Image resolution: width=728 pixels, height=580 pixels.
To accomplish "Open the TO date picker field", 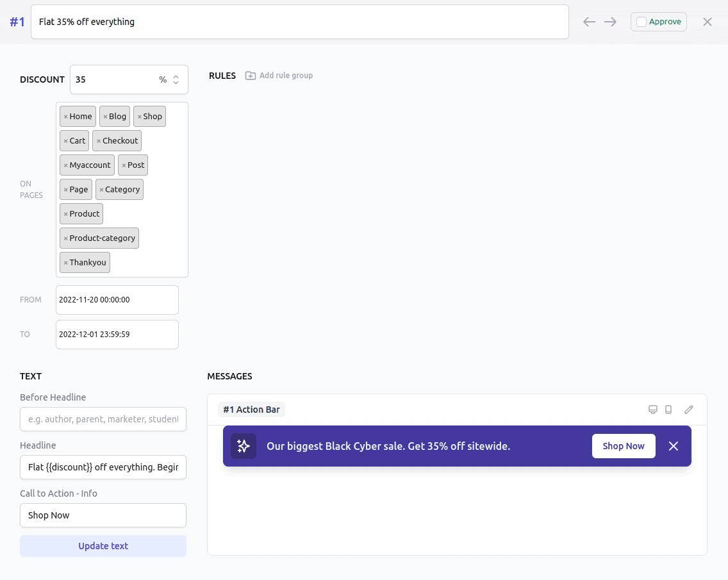I will point(117,334).
